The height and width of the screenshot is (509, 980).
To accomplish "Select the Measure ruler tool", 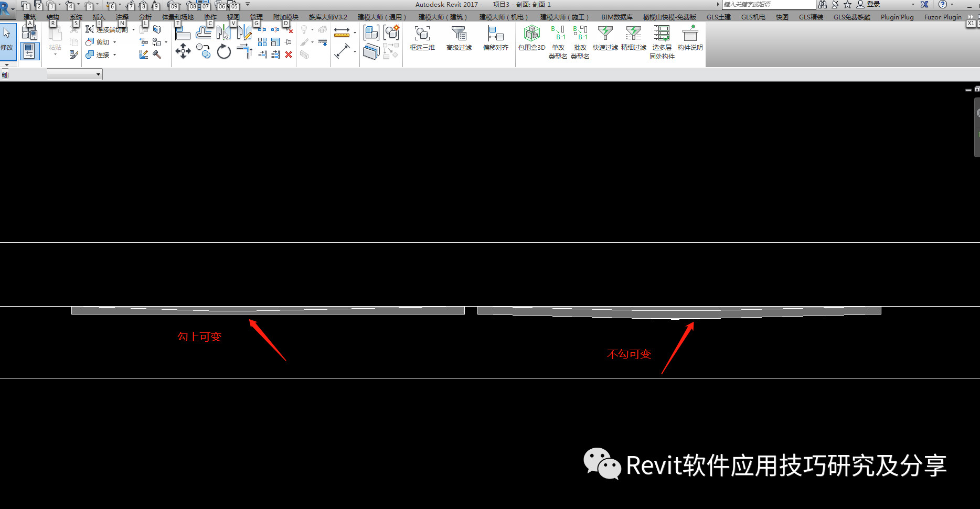I will click(342, 33).
